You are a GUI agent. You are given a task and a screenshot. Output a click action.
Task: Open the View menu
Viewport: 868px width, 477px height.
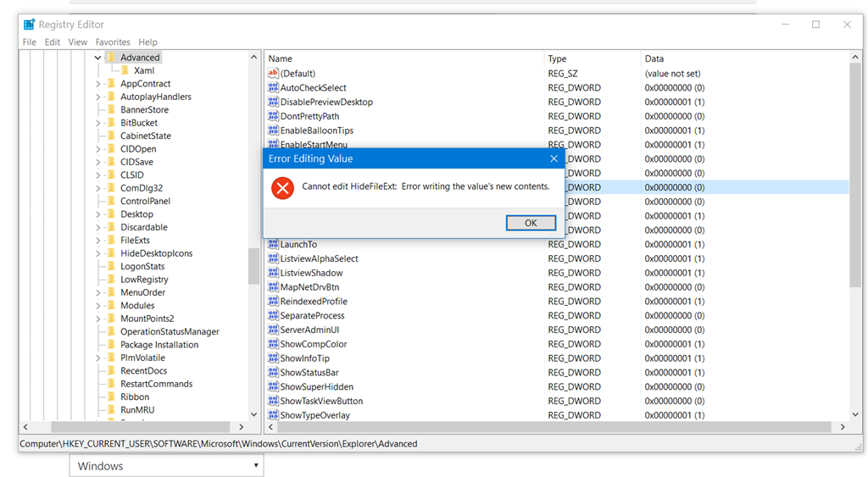pos(77,42)
